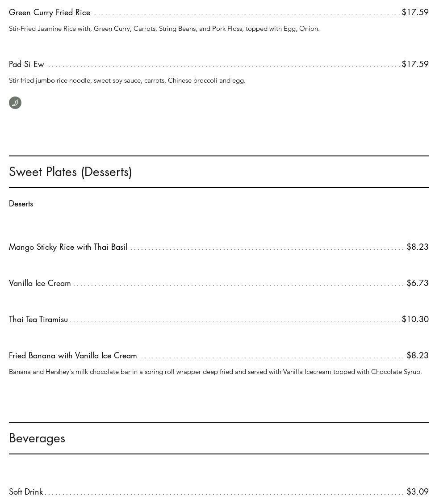Click the Fried Banana description text
This screenshot has height=504, width=431.
point(215,372)
